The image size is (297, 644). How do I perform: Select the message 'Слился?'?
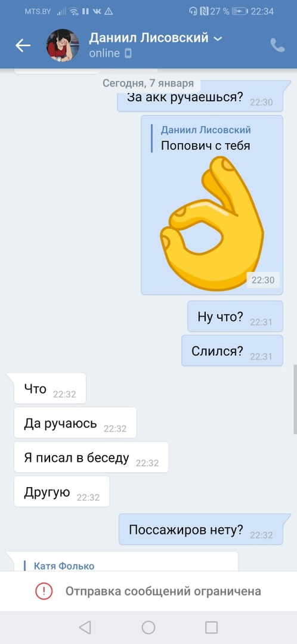point(232,351)
